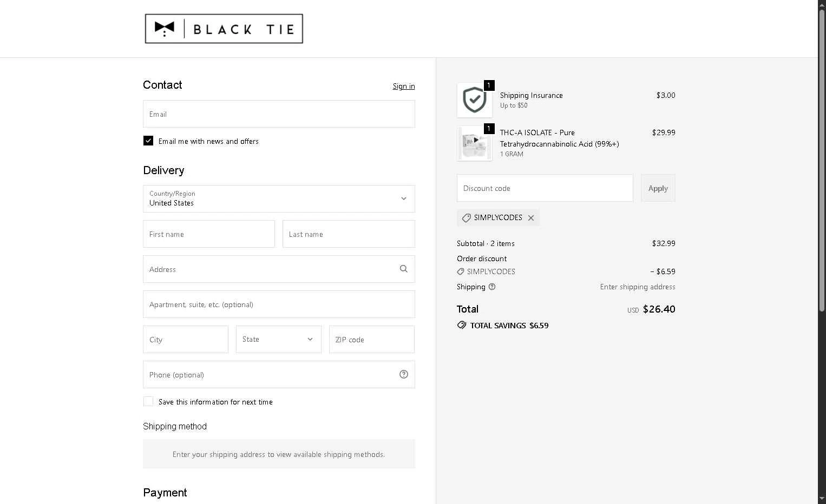Screen dimensions: 826x504
Task: Click the Sign in link
Action: (x=404, y=86)
